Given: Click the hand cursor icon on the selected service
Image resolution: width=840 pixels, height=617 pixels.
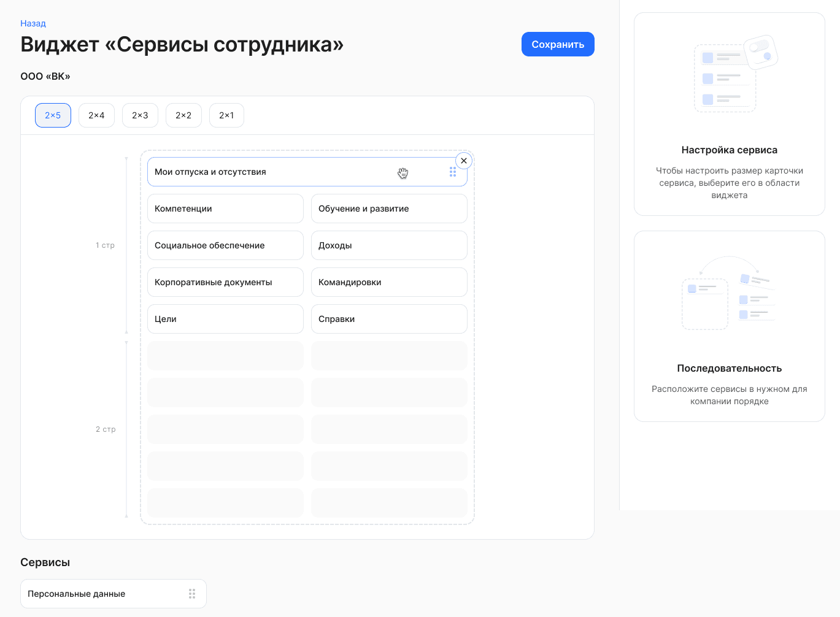Looking at the screenshot, I should [x=403, y=174].
